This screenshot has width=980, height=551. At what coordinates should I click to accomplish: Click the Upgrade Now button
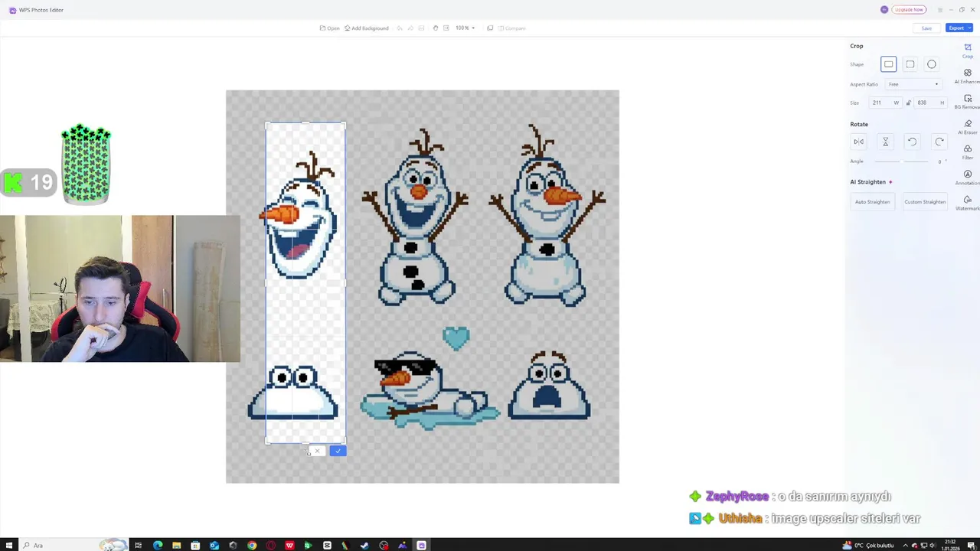910,10
